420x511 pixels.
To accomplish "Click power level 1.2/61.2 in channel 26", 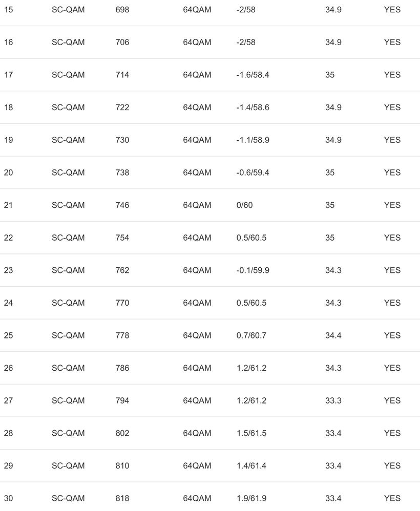I will (251, 368).
